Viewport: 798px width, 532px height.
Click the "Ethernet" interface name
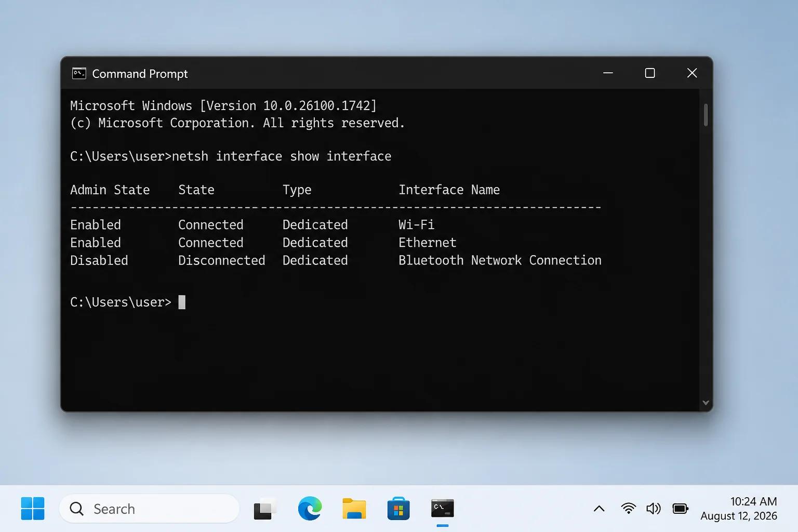428,243
